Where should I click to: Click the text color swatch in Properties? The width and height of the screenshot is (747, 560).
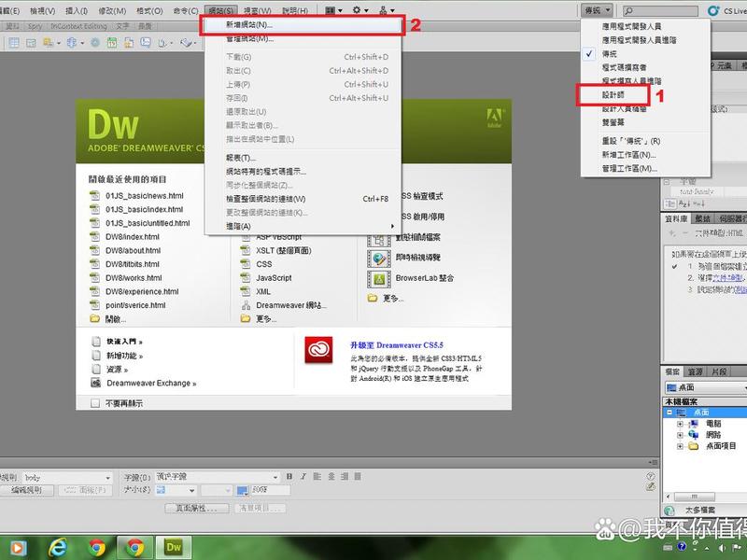coord(243,490)
